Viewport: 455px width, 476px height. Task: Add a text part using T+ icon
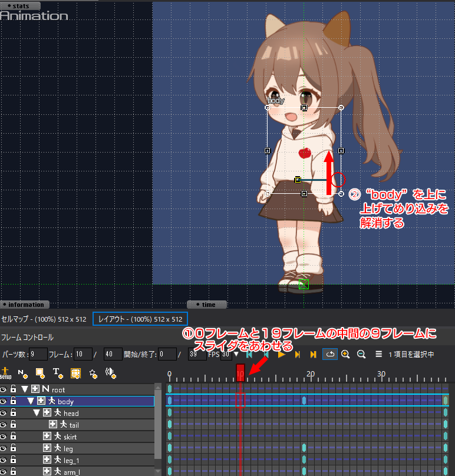click(58, 373)
